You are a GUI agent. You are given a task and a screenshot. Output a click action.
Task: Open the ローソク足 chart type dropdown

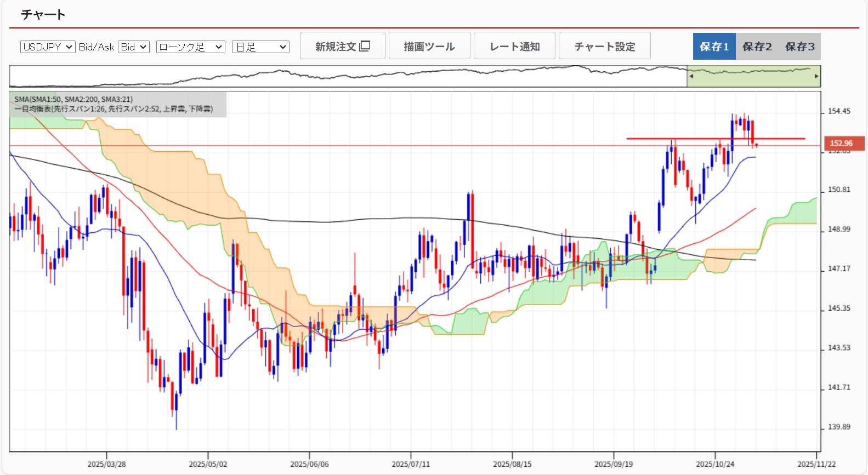coord(190,47)
